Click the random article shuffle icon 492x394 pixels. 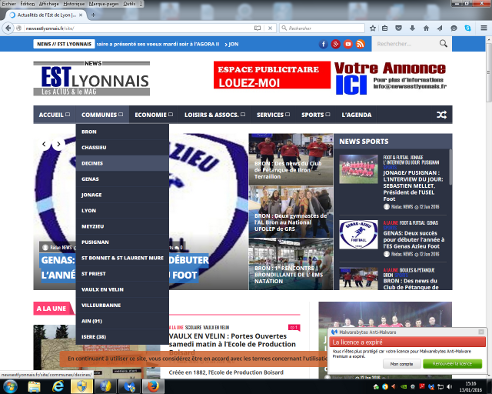442,115
